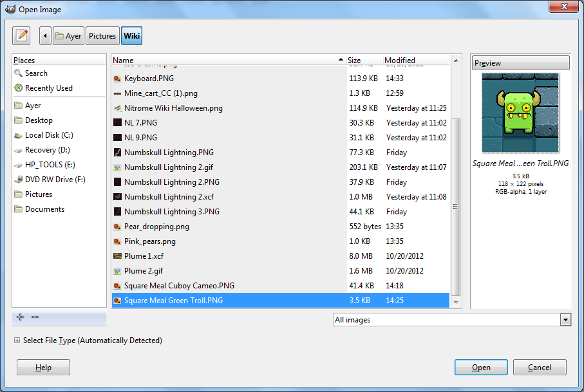Click the Preview header button
This screenshot has width=584, height=392.
pyautogui.click(x=520, y=63)
